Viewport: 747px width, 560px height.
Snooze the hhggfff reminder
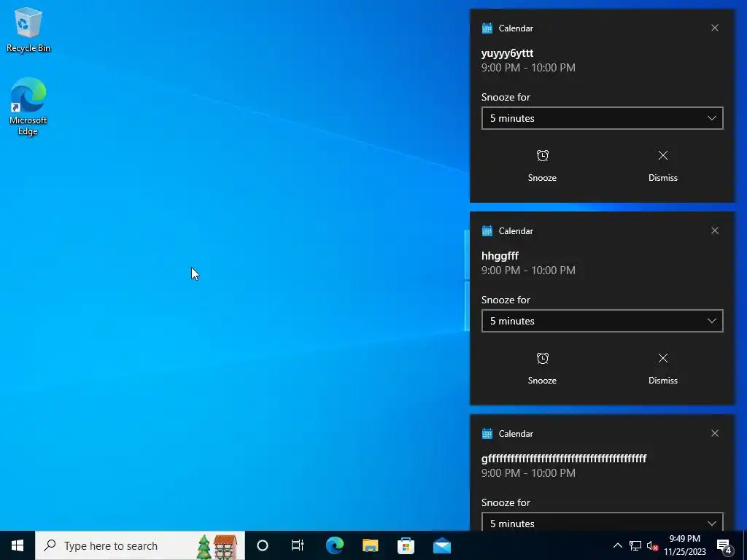pyautogui.click(x=542, y=369)
